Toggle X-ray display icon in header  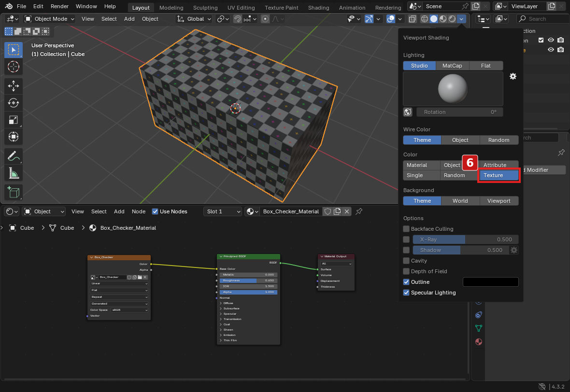412,19
